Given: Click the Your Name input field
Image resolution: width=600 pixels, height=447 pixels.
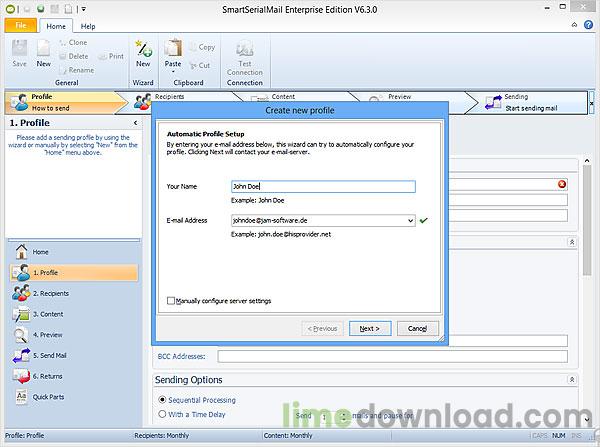Looking at the screenshot, I should [x=320, y=186].
